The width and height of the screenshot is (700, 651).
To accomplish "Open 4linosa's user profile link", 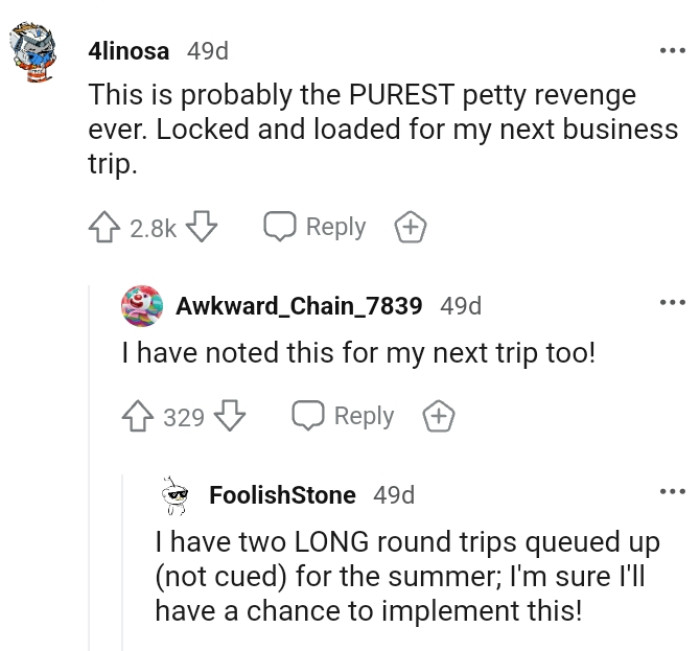I will (129, 51).
